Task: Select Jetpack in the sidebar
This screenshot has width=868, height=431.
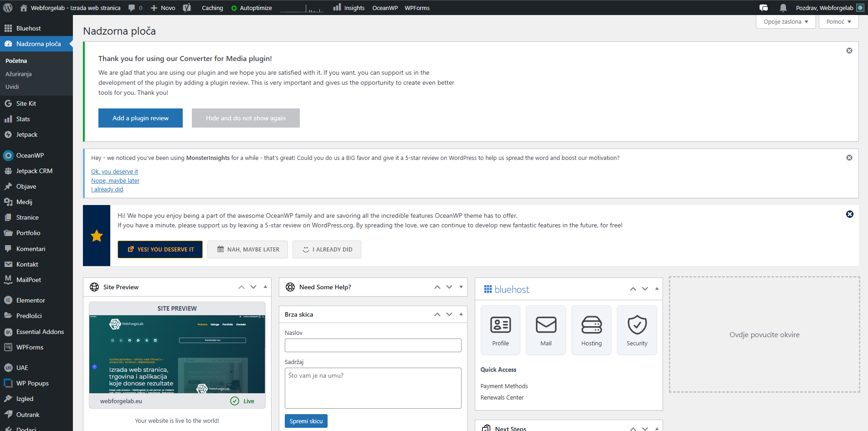Action: pyautogui.click(x=26, y=134)
